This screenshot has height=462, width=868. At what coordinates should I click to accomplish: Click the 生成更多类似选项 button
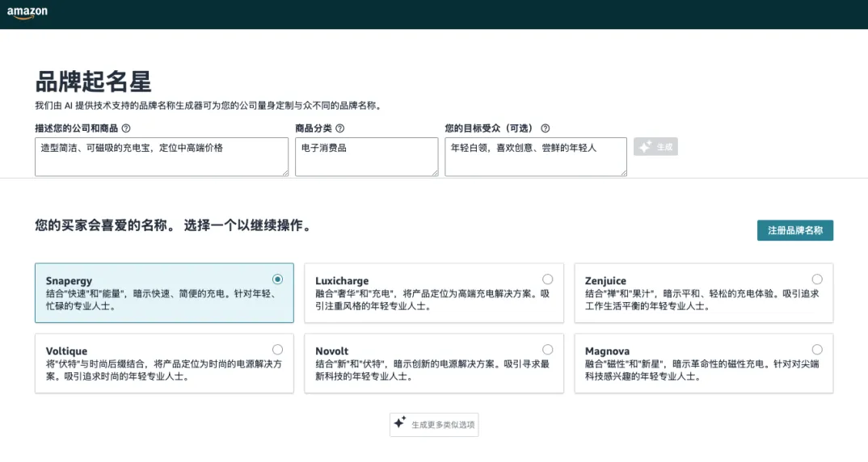click(434, 425)
